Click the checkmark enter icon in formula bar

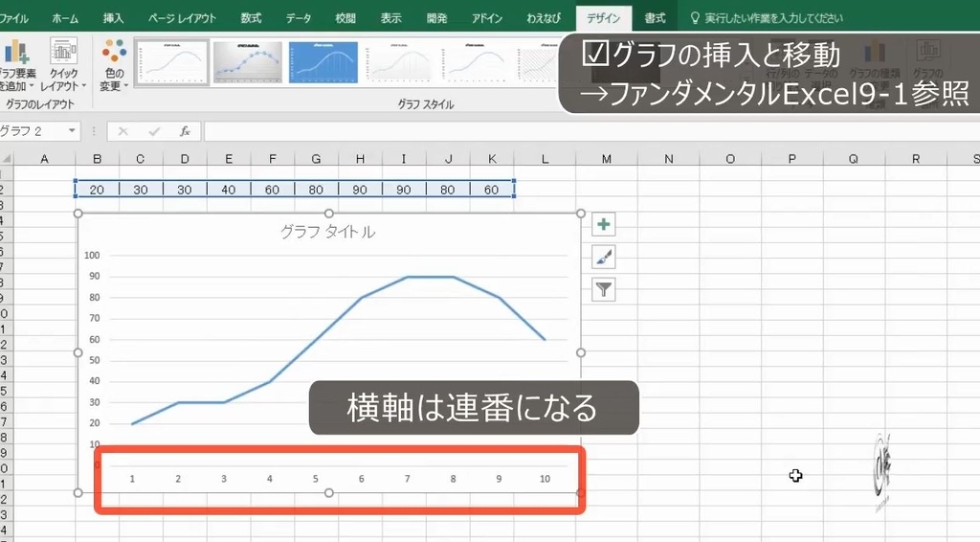click(x=154, y=131)
